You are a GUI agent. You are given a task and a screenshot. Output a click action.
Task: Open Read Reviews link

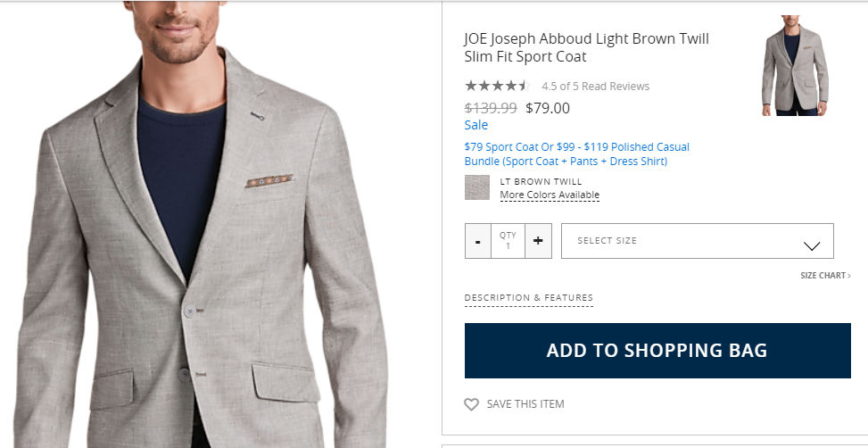pos(616,87)
